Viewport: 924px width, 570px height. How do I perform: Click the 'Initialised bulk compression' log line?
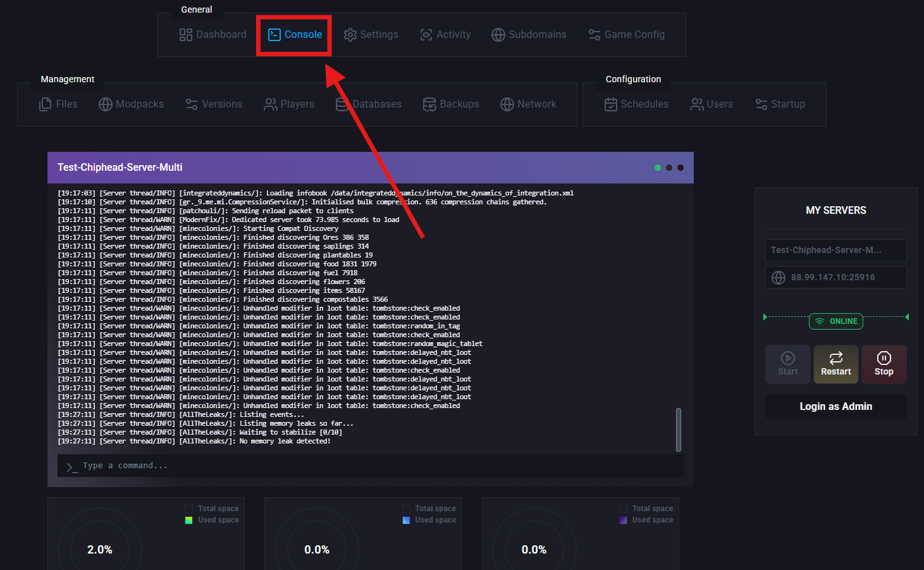302,202
